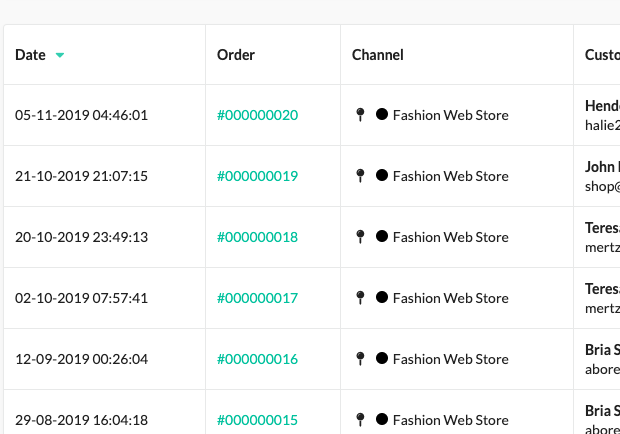
Task: Click the pin icon in order #000000017 row
Action: (360, 298)
